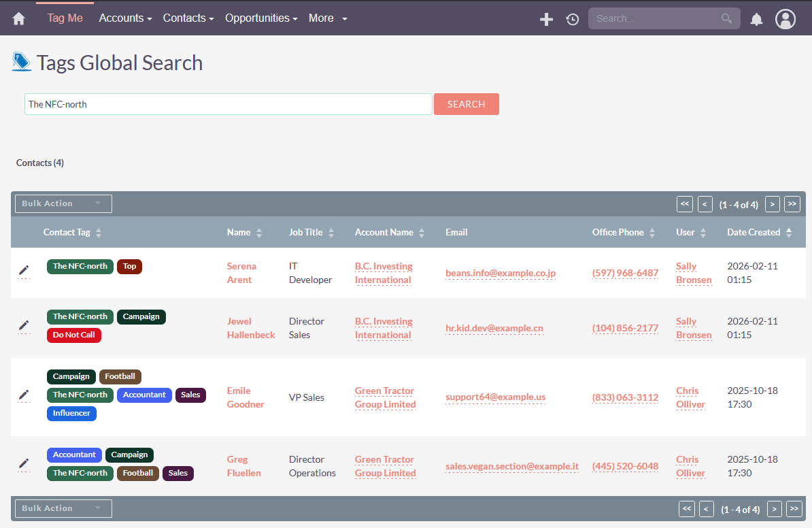Call office phone (597) 968-6487

point(625,273)
